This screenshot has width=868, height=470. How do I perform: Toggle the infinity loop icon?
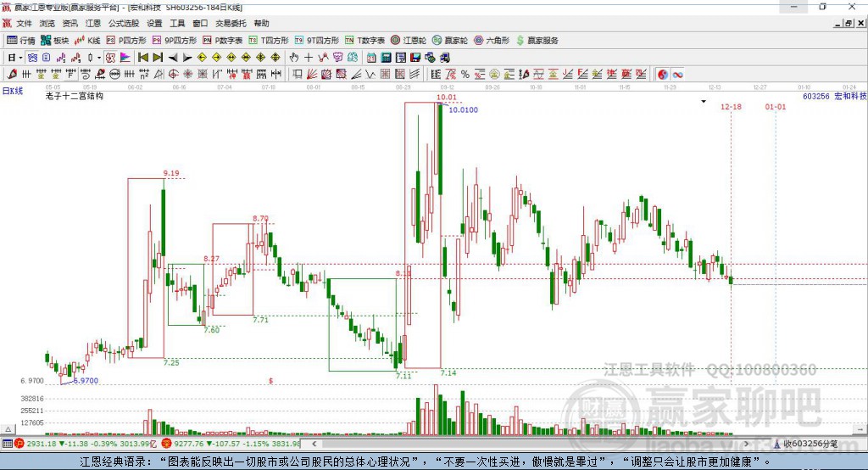point(677,74)
